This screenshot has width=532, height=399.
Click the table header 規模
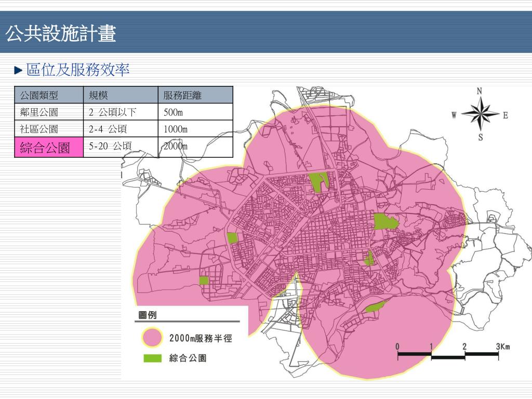click(121, 95)
